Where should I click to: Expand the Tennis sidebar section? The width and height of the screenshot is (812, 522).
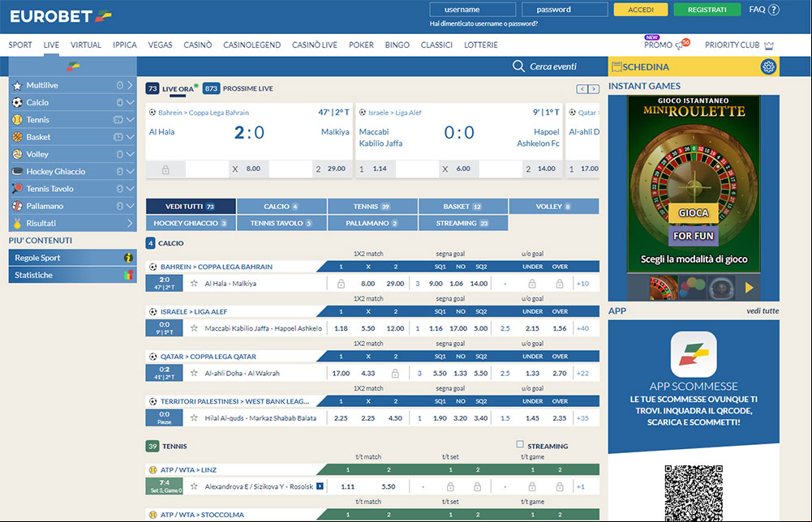click(130, 119)
